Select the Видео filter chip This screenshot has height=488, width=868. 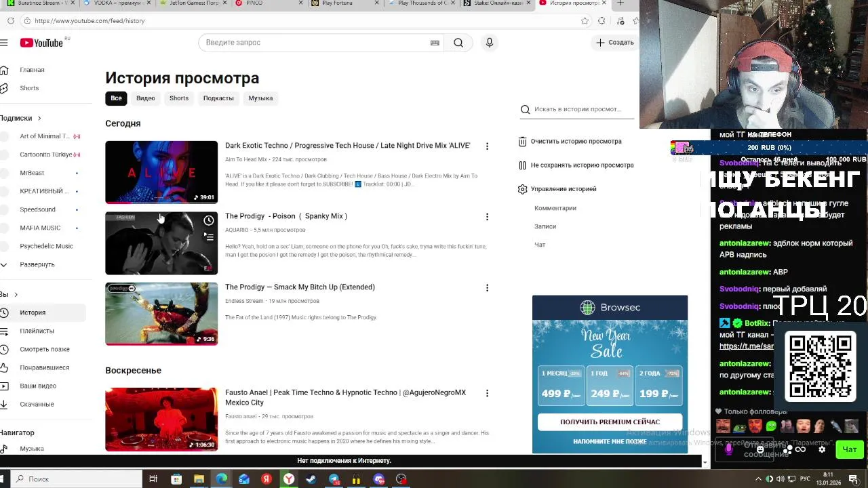pyautogui.click(x=146, y=98)
